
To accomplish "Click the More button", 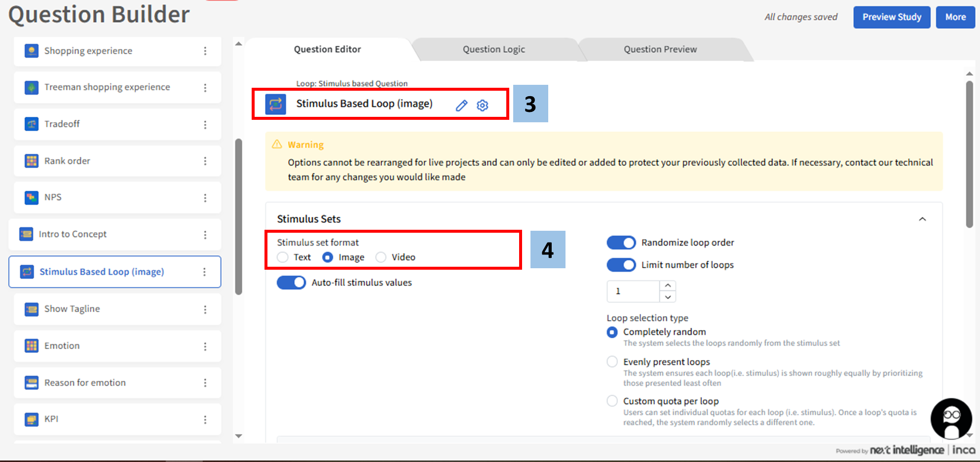I will pos(955,17).
